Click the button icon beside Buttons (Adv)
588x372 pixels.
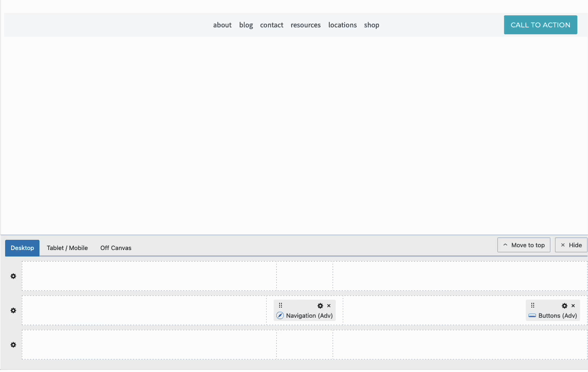[532, 315]
